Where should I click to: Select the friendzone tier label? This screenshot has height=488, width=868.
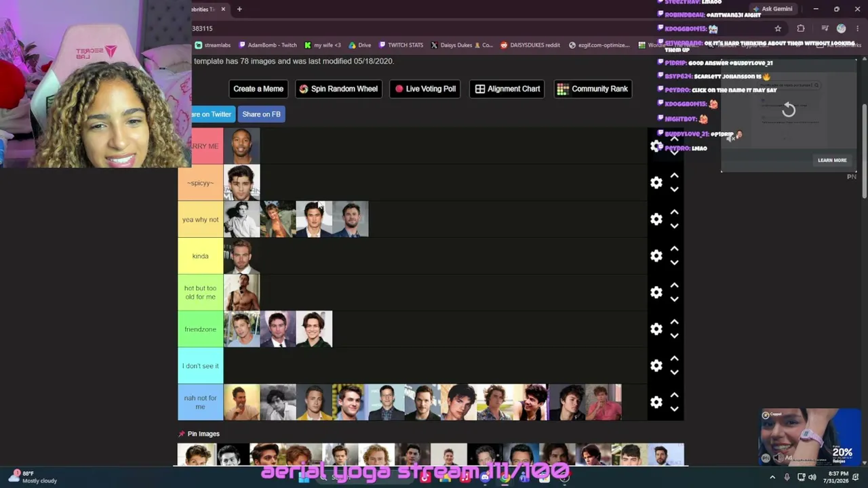click(x=201, y=329)
